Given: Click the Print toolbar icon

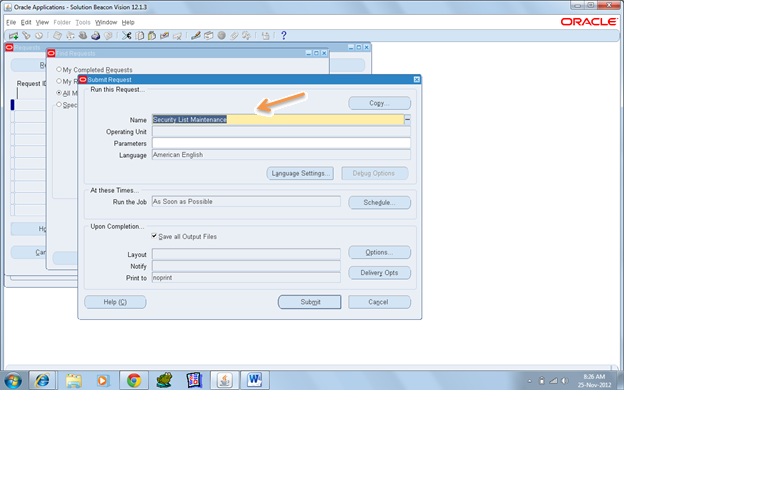Looking at the screenshot, I should pyautogui.click(x=96, y=36).
